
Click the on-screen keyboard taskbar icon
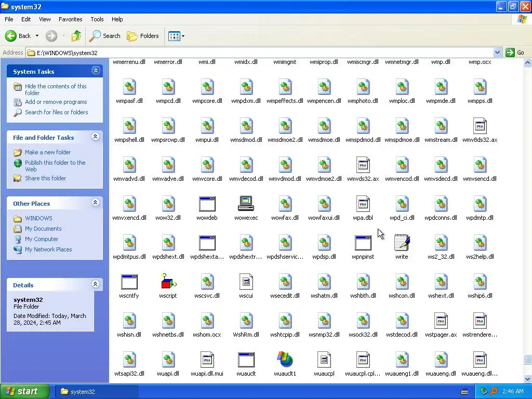click(x=464, y=392)
